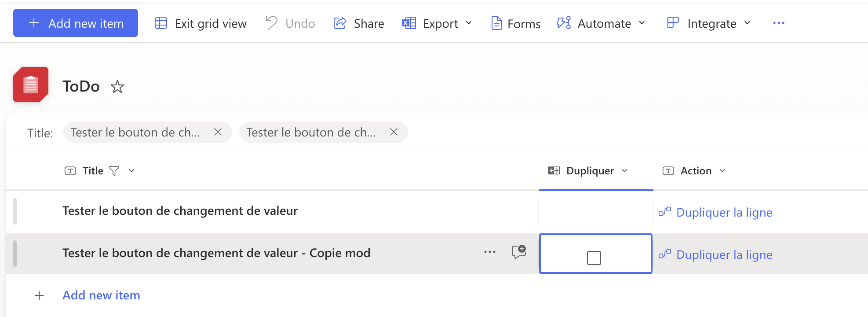Screen dimensions: 868x317
Task: Favorite the ToDo list with star icon
Action: click(x=117, y=86)
